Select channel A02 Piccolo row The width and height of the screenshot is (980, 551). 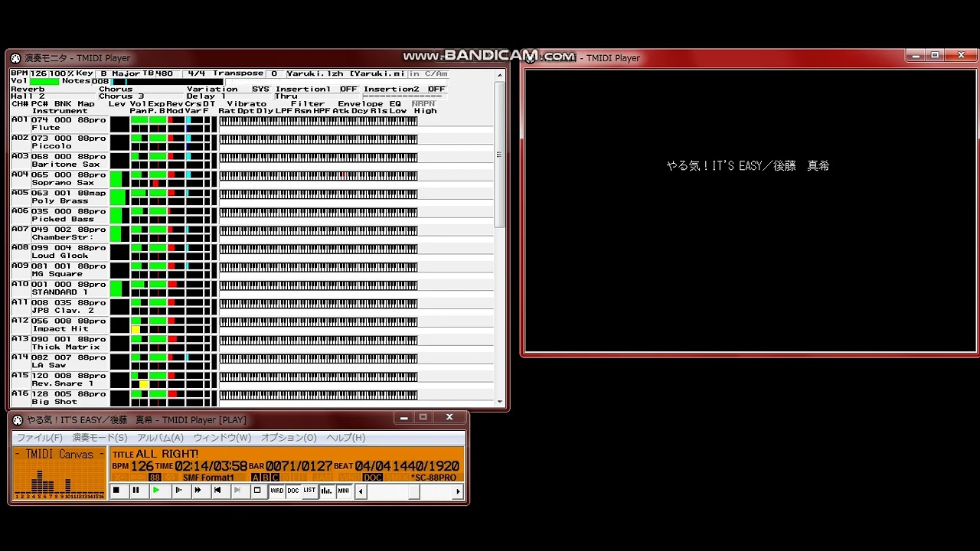click(x=59, y=142)
